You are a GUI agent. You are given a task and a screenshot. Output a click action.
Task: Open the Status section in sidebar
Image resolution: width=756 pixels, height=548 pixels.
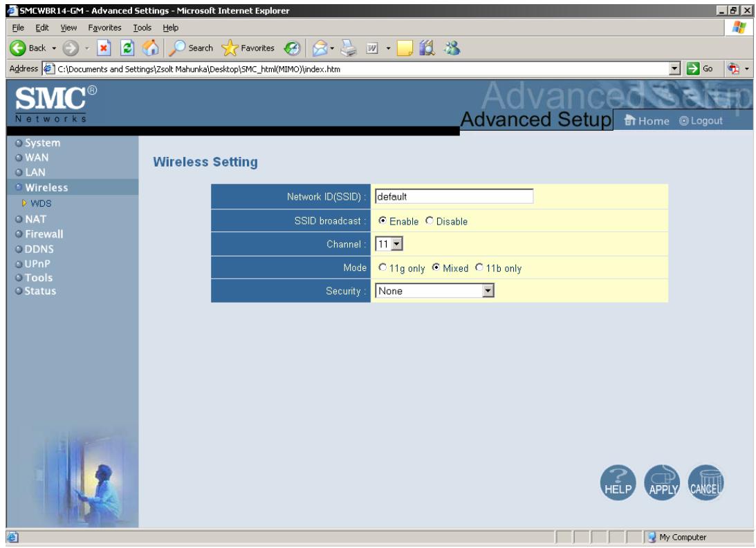click(40, 291)
